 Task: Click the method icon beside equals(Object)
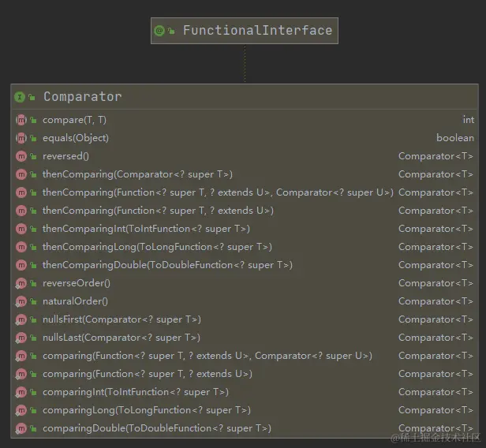point(21,138)
